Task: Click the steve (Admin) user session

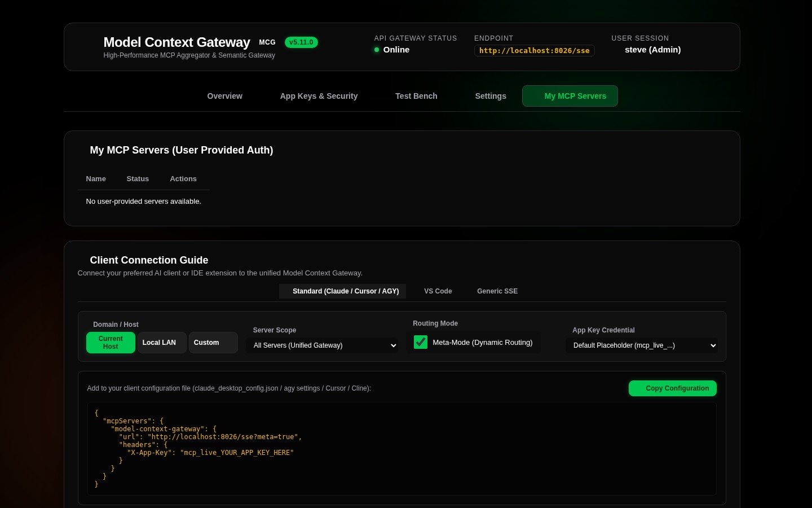Action: (x=653, y=50)
